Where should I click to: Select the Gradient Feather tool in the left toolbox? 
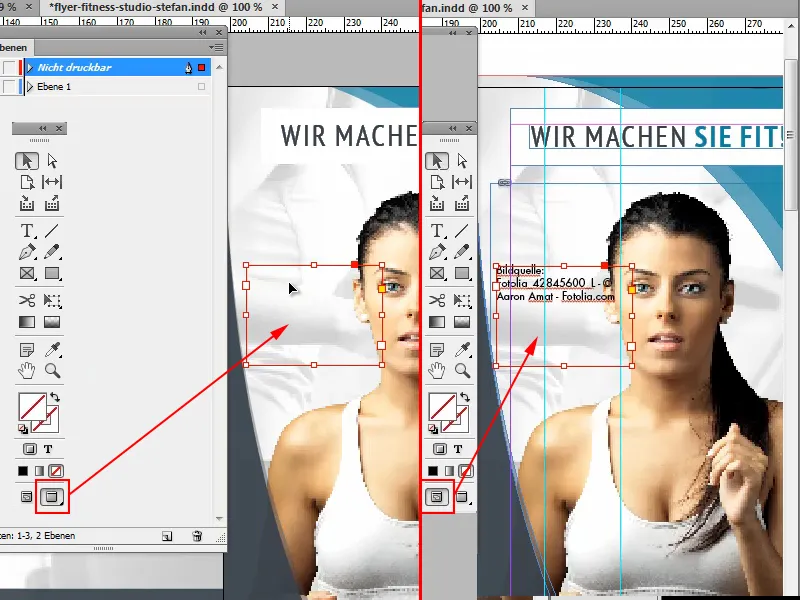tap(52, 322)
